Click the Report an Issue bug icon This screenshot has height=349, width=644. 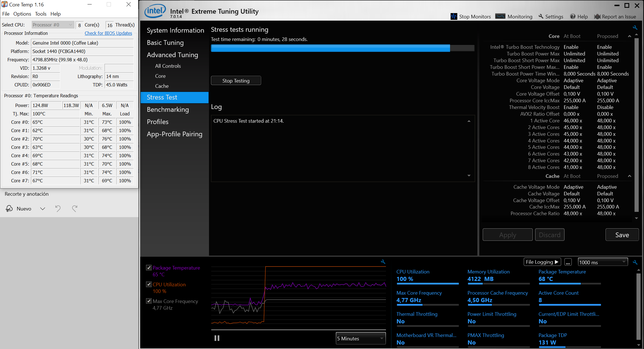(x=597, y=16)
